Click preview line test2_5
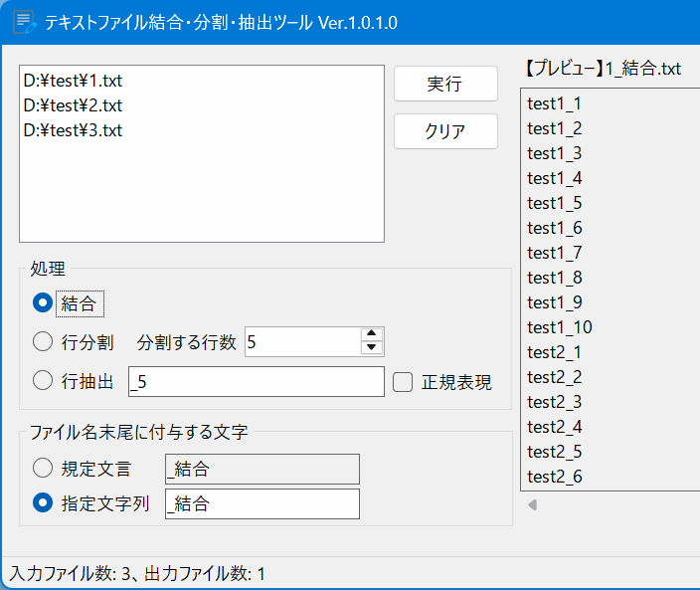Screen dimensions: 700x590 [555, 452]
